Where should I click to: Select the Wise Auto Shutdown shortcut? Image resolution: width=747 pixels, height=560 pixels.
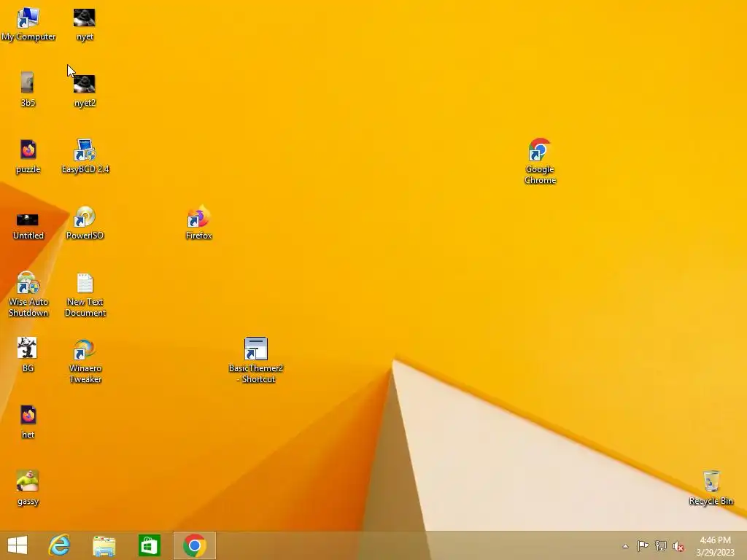point(28,295)
